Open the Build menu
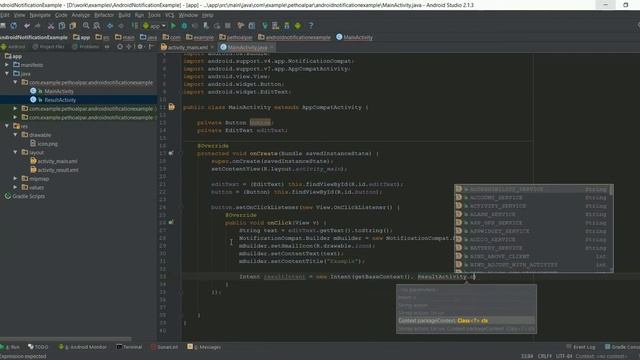The image size is (640, 360). tap(124, 15)
